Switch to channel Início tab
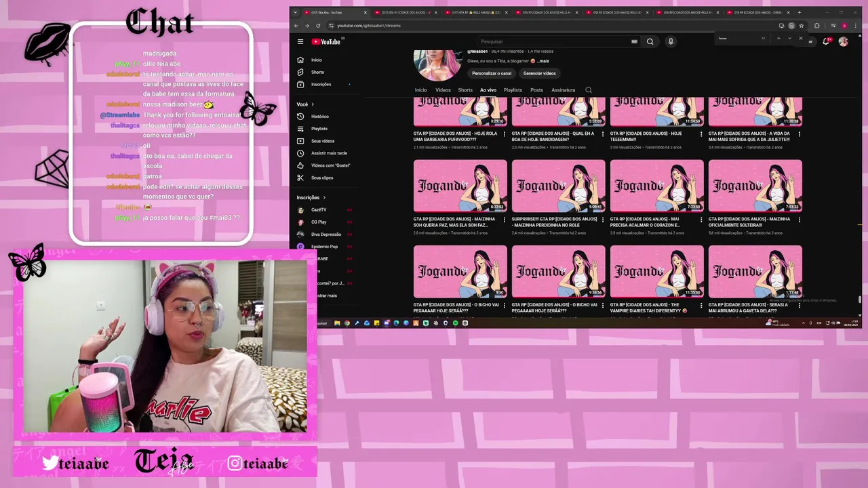Screen dimensions: 868x488 click(421, 90)
